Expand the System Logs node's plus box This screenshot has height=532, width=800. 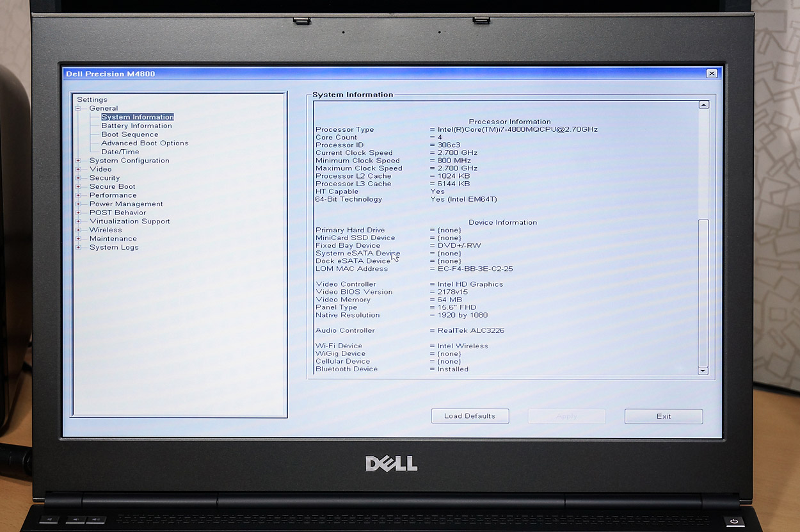click(x=79, y=247)
